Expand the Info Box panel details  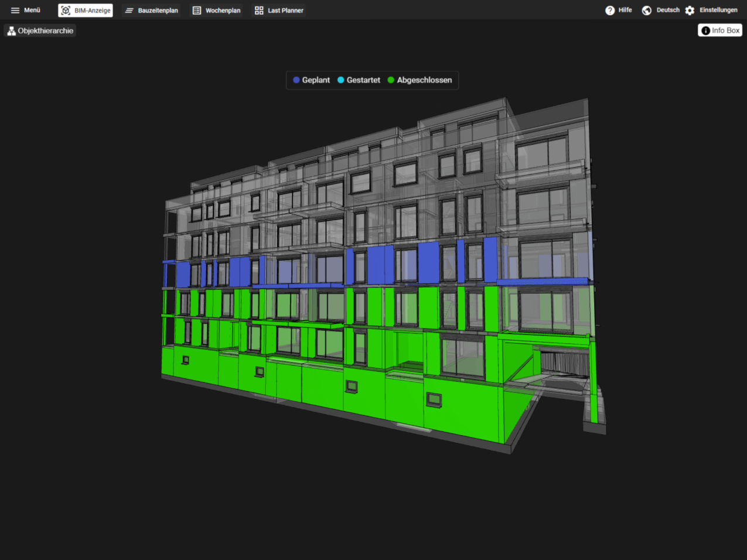(x=719, y=30)
